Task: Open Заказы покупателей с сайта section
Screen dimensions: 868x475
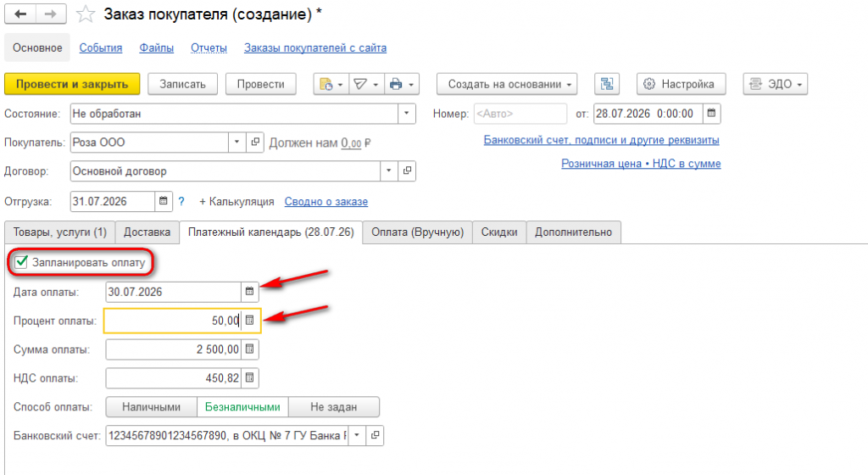Action: (315, 48)
